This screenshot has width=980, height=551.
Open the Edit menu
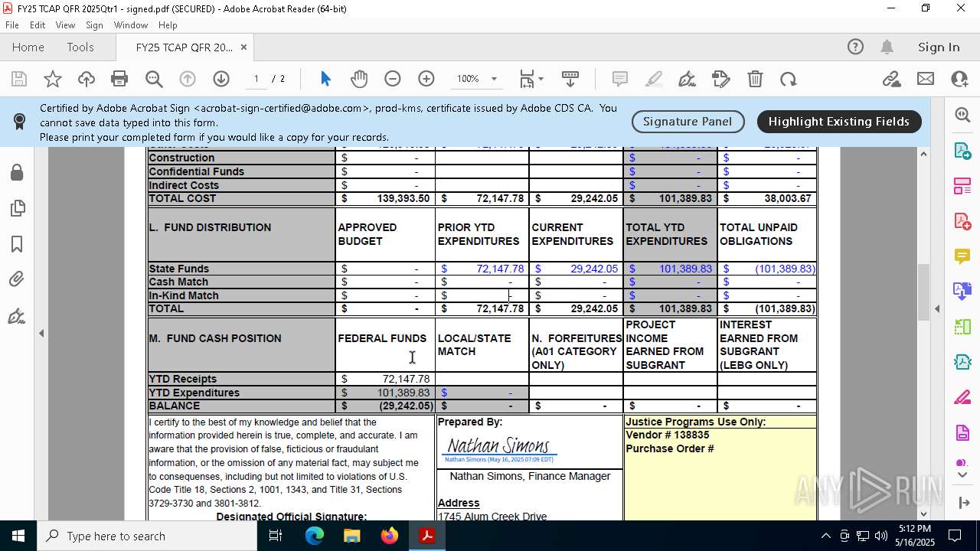pyautogui.click(x=38, y=25)
